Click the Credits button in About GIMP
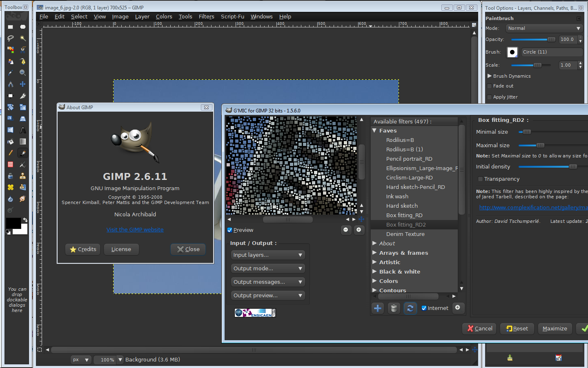 83,249
